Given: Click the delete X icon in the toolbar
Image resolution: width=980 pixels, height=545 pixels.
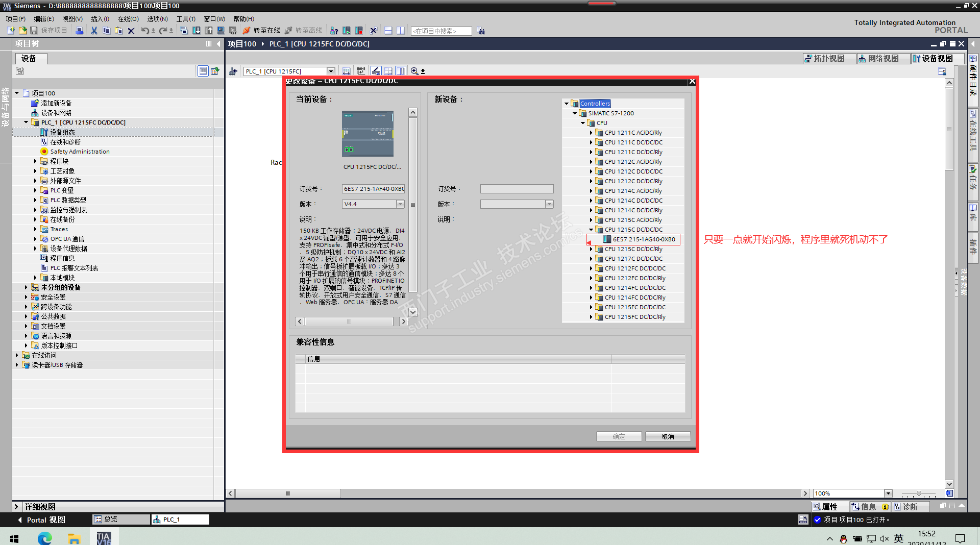Looking at the screenshot, I should point(131,31).
